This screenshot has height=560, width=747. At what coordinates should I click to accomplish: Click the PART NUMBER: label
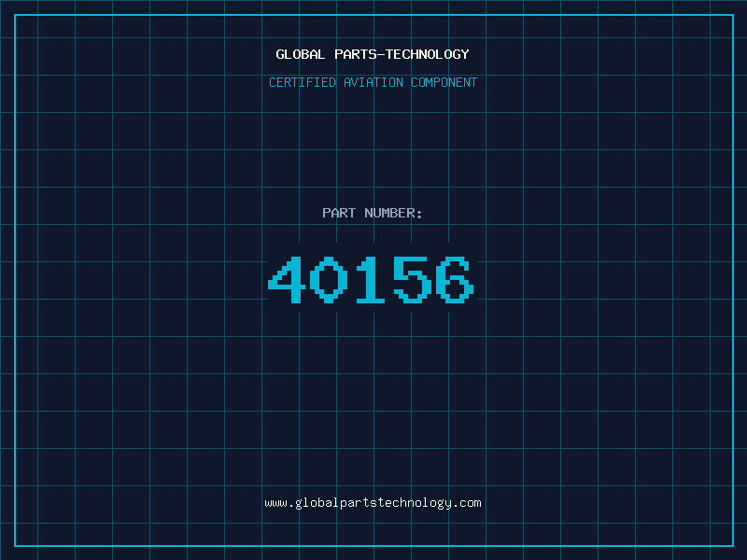(x=372, y=213)
